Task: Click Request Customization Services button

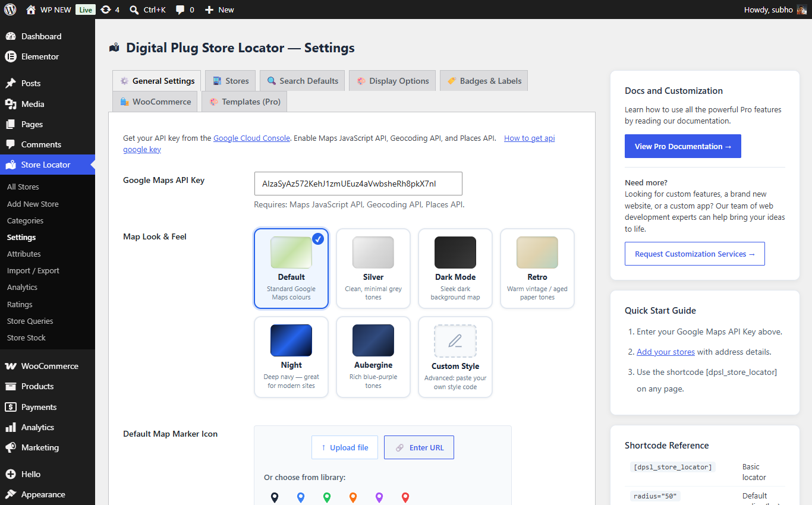Action: (x=695, y=254)
